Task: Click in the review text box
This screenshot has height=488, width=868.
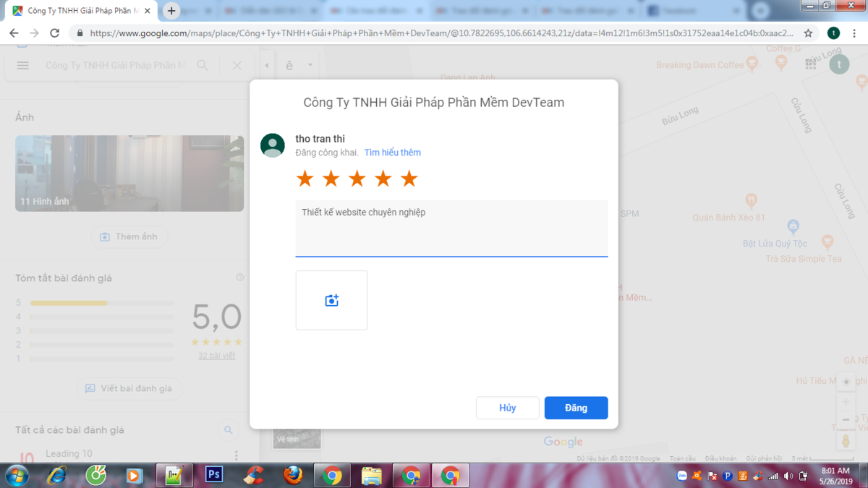Action: (451, 228)
